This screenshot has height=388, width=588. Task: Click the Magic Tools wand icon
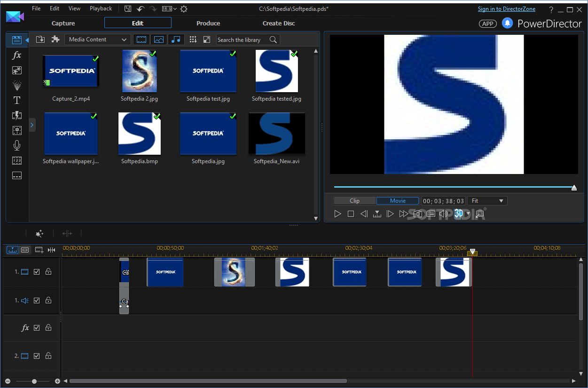(x=39, y=233)
